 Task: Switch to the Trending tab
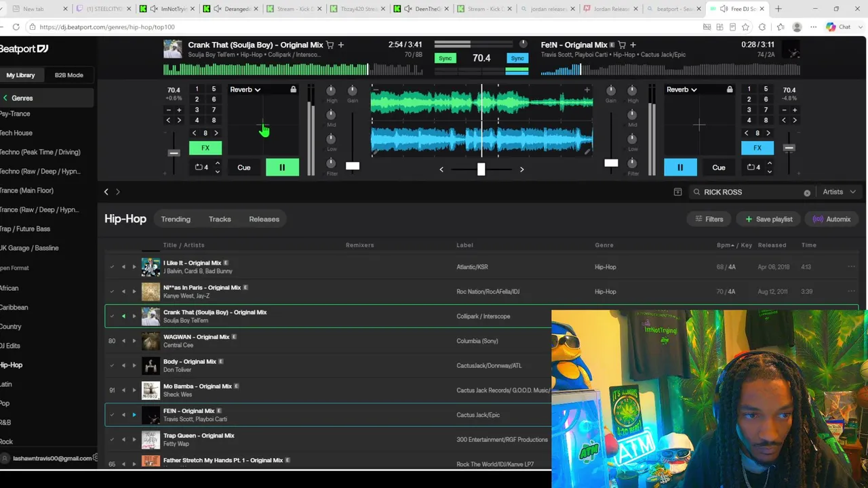[x=176, y=219]
